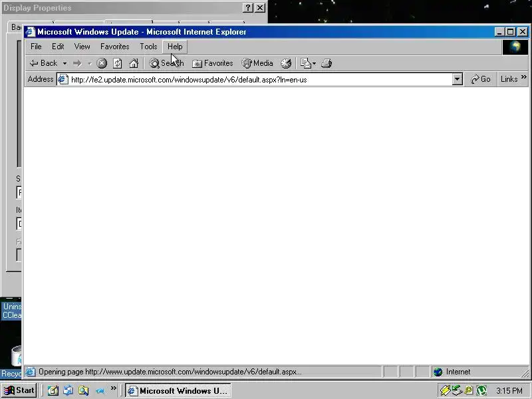Viewport: 532px width, 399px height.
Task: Print the page using the Print icon
Action: (327, 63)
